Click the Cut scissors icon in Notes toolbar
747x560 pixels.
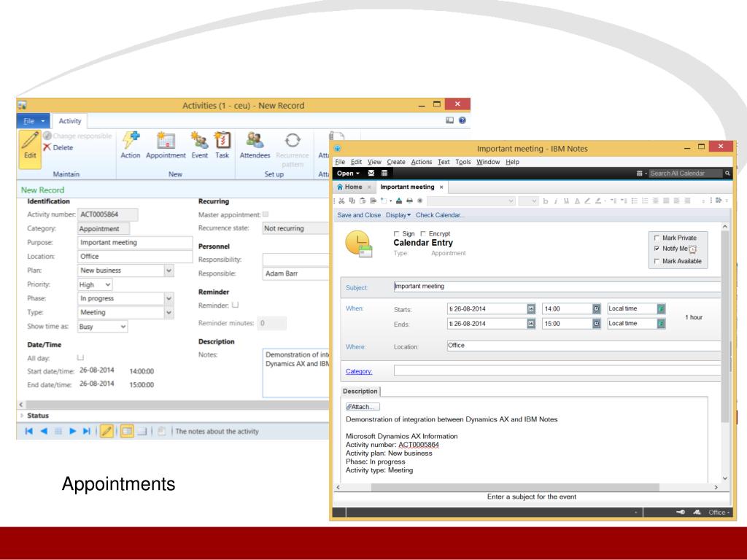(x=341, y=201)
